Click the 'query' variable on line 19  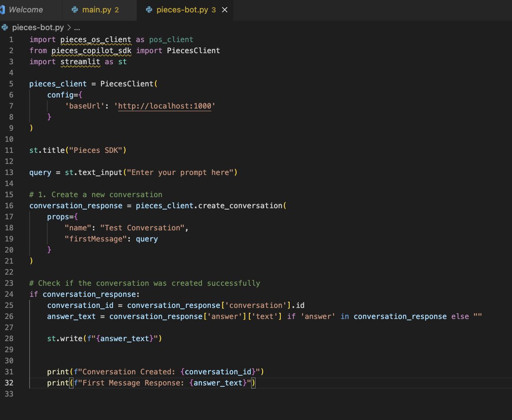(147, 239)
